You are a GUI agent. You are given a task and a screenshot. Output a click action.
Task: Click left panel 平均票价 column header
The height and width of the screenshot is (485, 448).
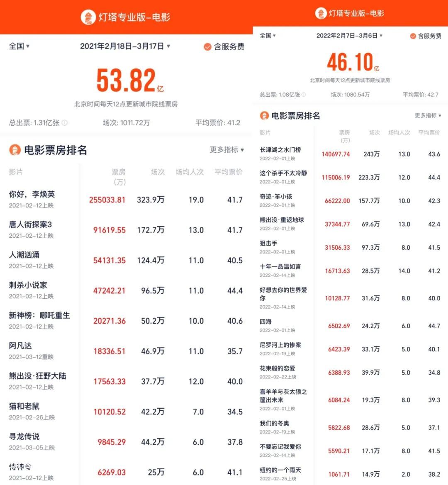tap(229, 172)
